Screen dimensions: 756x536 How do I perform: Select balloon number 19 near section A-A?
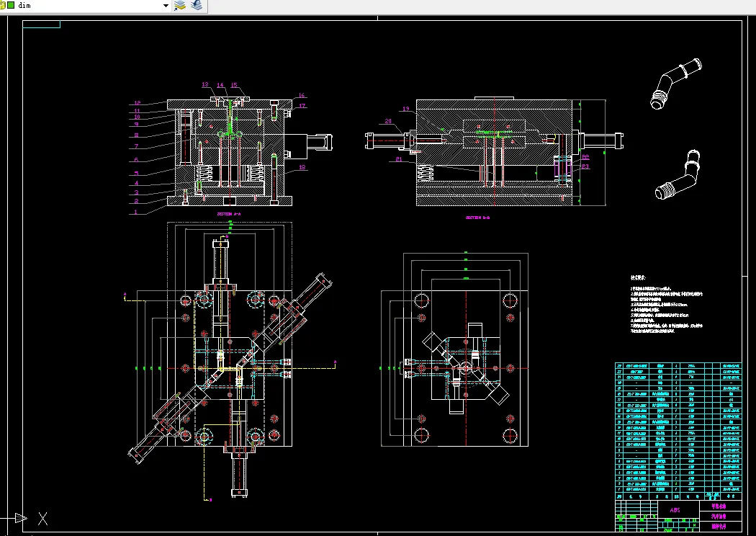coord(302,167)
